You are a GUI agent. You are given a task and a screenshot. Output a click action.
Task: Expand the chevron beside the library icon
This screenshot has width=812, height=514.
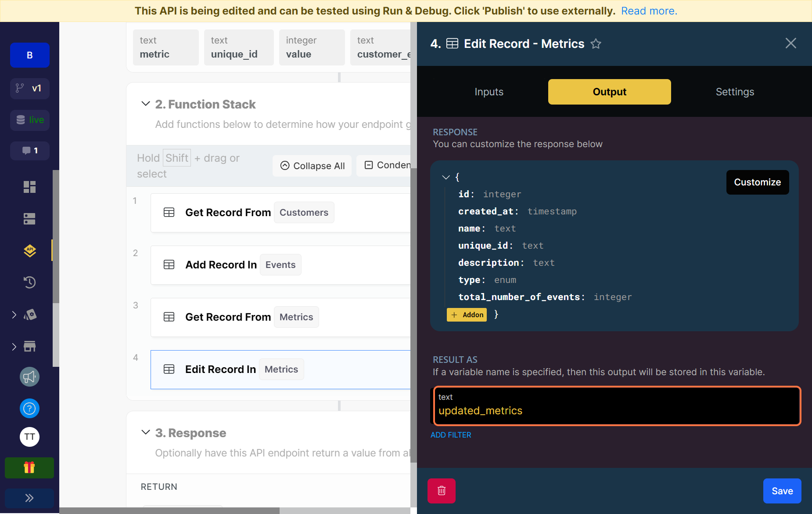(14, 315)
